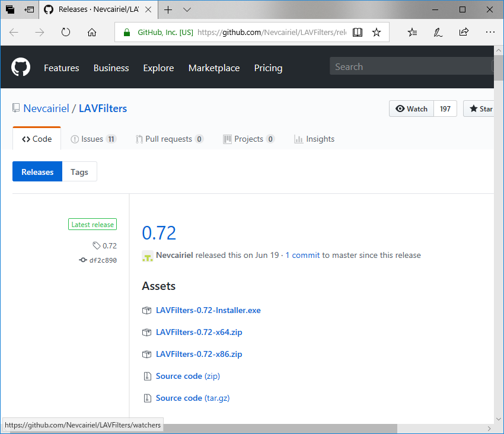Switch to the Issues tab

coord(93,139)
